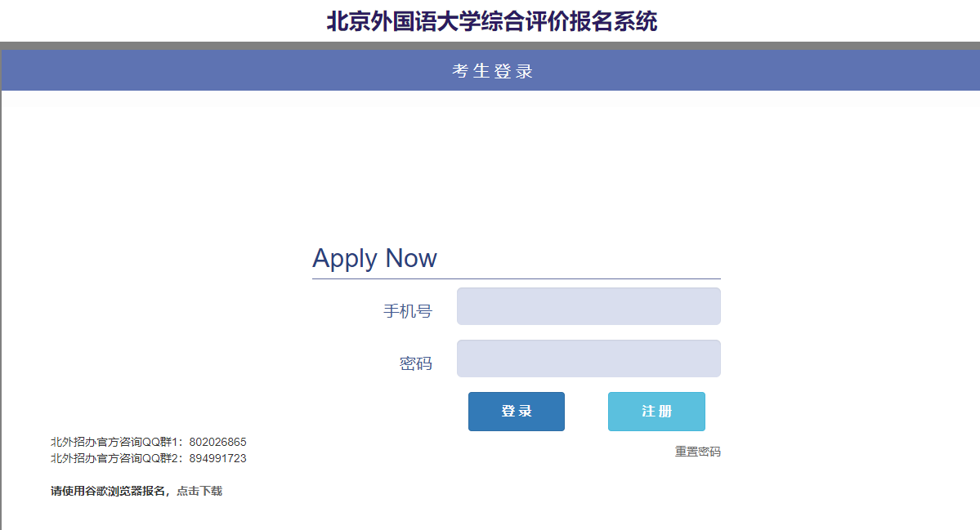
Task: Click the 手机号 field label
Action: coord(408,311)
